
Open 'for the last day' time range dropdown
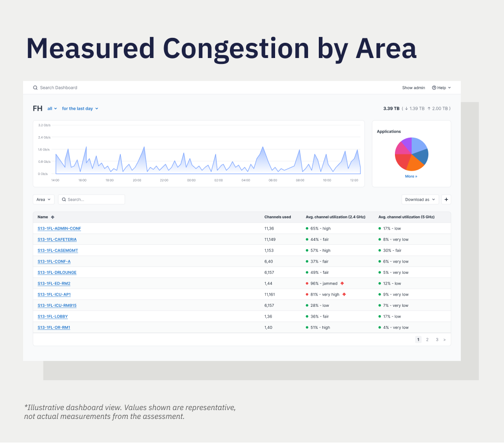[80, 109]
